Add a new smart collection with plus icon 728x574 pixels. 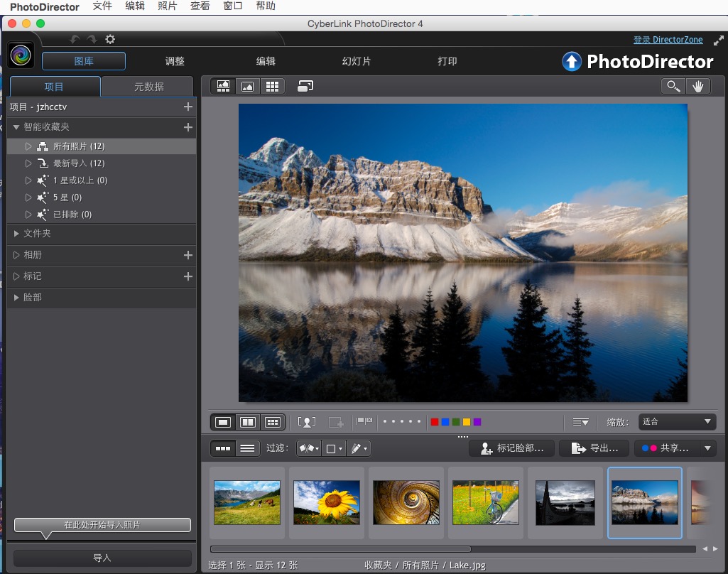tap(188, 127)
